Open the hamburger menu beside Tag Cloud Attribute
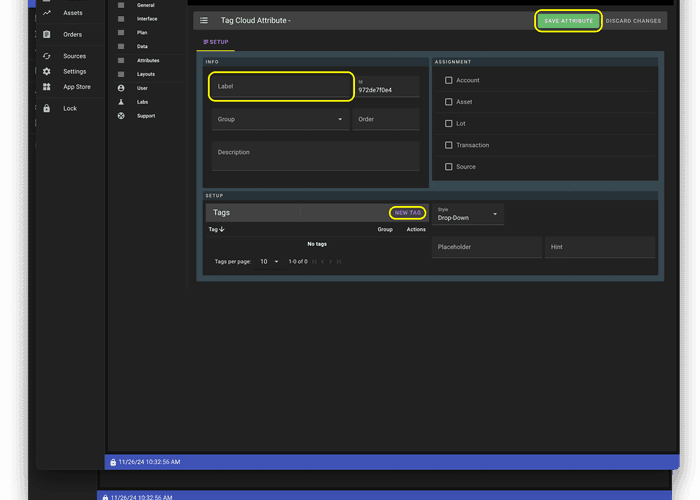The width and height of the screenshot is (700, 500). coord(204,21)
